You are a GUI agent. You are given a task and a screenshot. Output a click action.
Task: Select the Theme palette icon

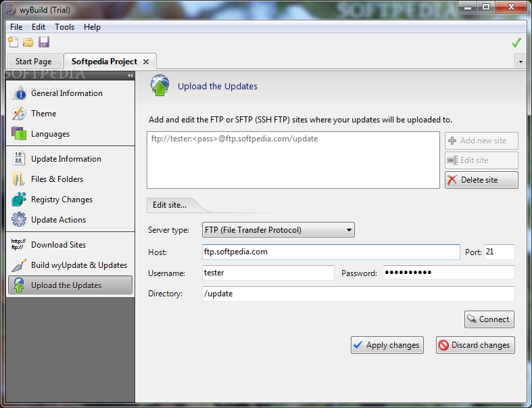click(x=19, y=114)
